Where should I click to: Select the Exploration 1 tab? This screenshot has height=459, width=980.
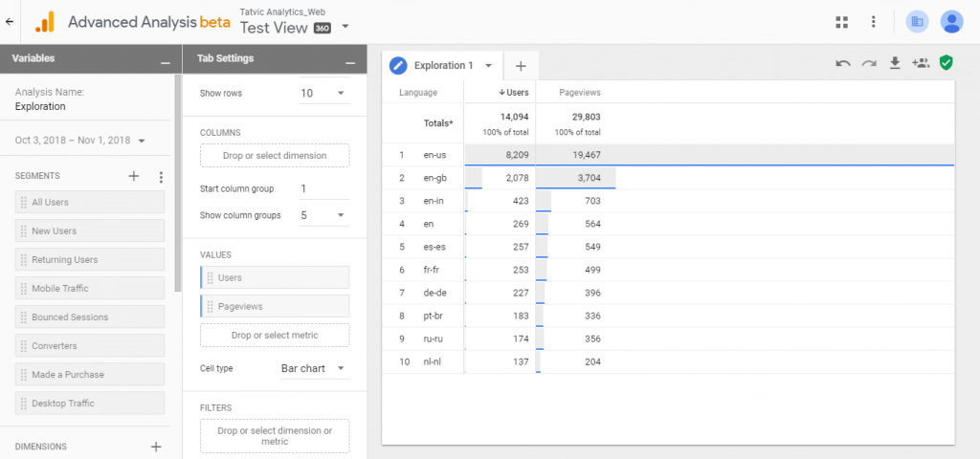tap(443, 66)
